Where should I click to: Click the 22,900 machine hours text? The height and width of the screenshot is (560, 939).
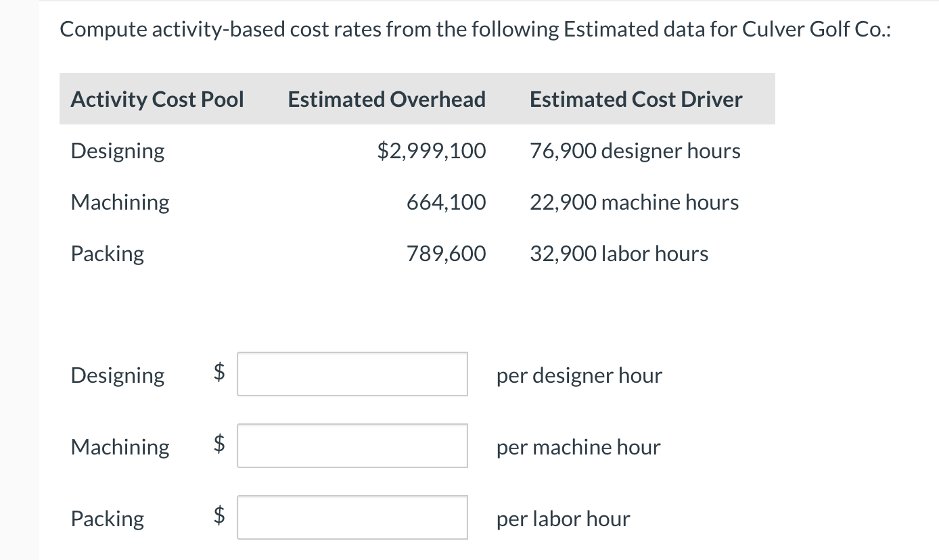tap(634, 202)
